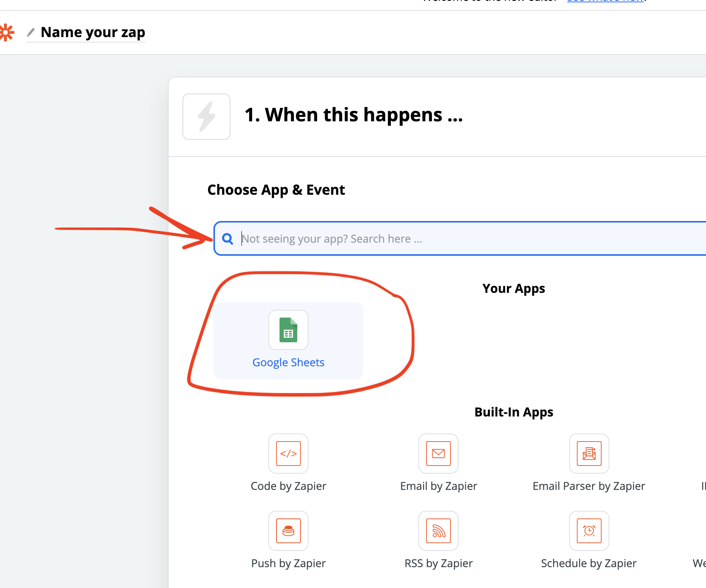Click the magnifying glass search icon
The image size is (706, 588).
tap(228, 239)
